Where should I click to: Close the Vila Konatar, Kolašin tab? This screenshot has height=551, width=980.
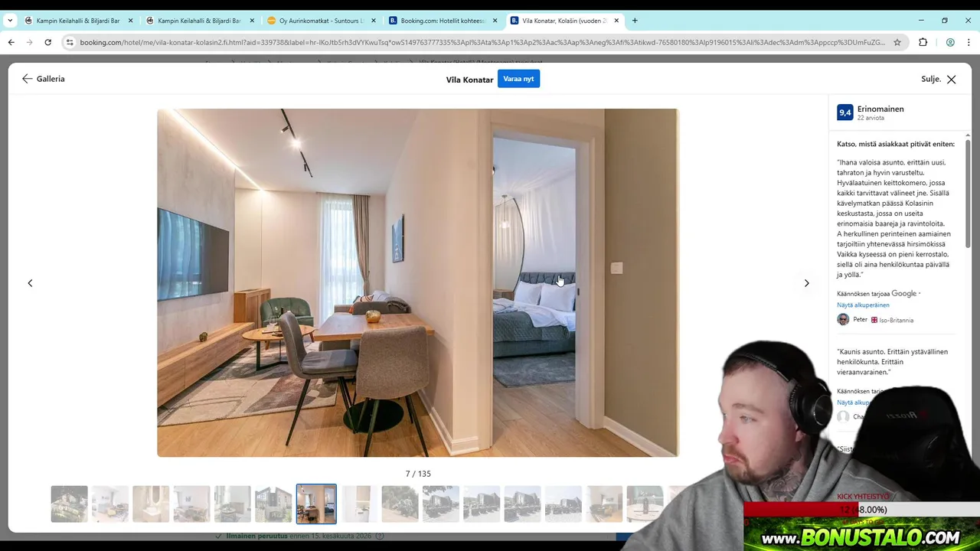coord(616,21)
